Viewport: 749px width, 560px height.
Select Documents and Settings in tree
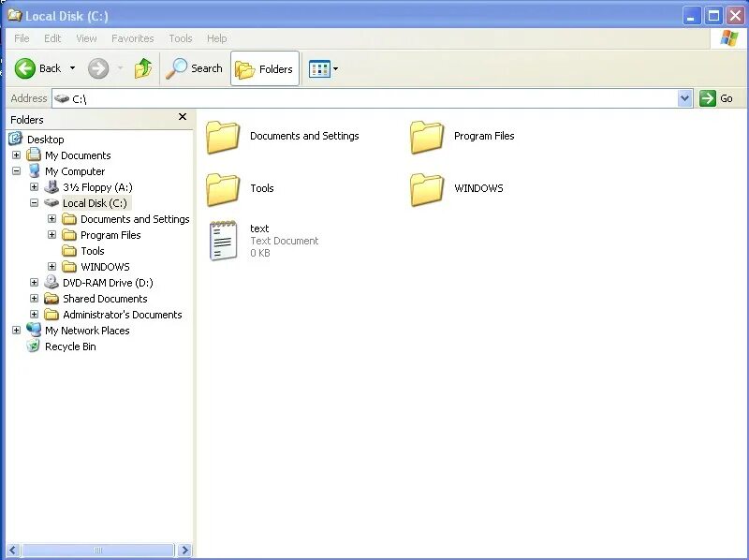click(x=135, y=219)
